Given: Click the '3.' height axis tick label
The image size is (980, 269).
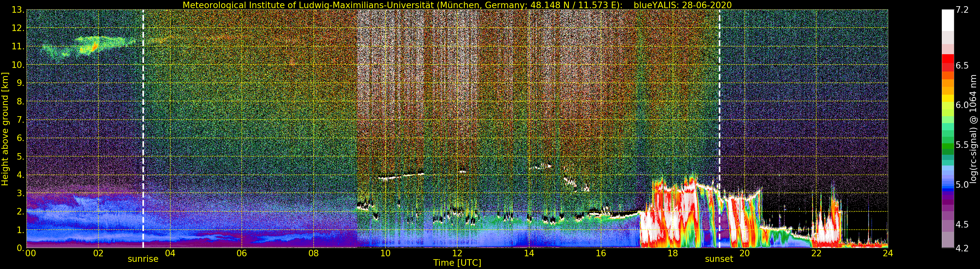Looking at the screenshot, I should coord(20,193).
